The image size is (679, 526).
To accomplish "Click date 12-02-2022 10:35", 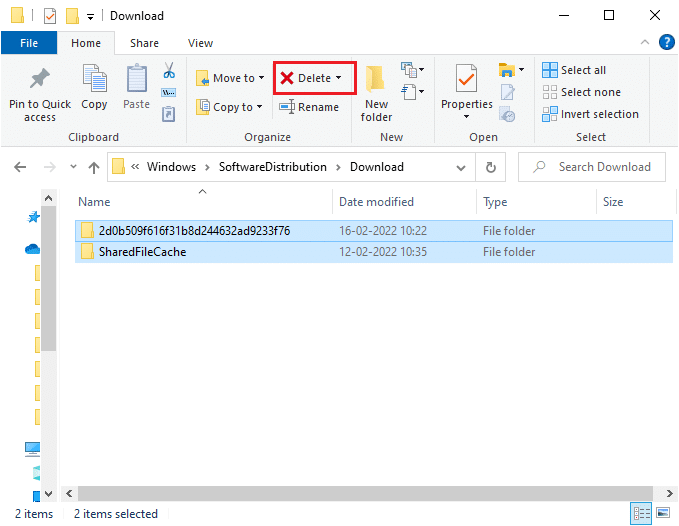I will (x=383, y=252).
